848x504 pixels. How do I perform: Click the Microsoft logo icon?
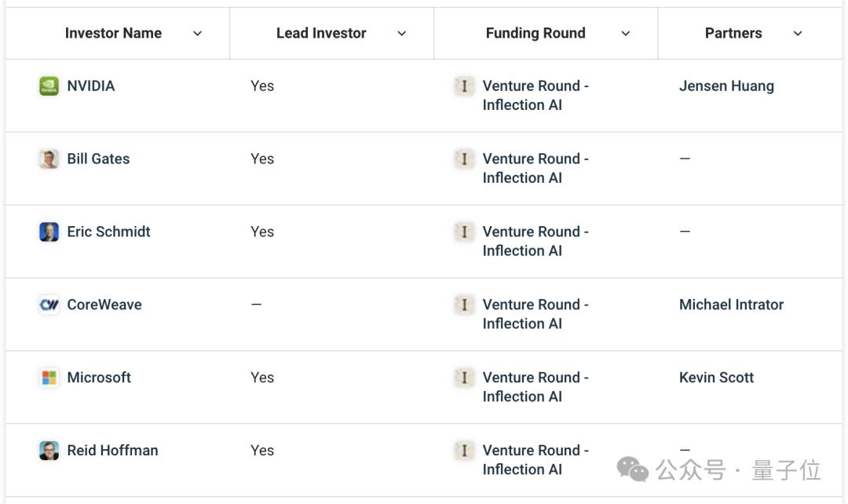tap(49, 378)
